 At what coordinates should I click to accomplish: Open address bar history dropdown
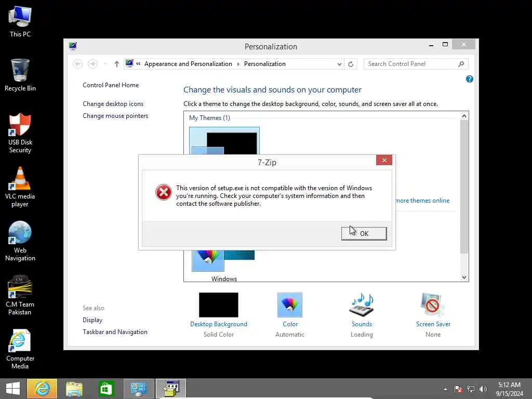(339, 64)
